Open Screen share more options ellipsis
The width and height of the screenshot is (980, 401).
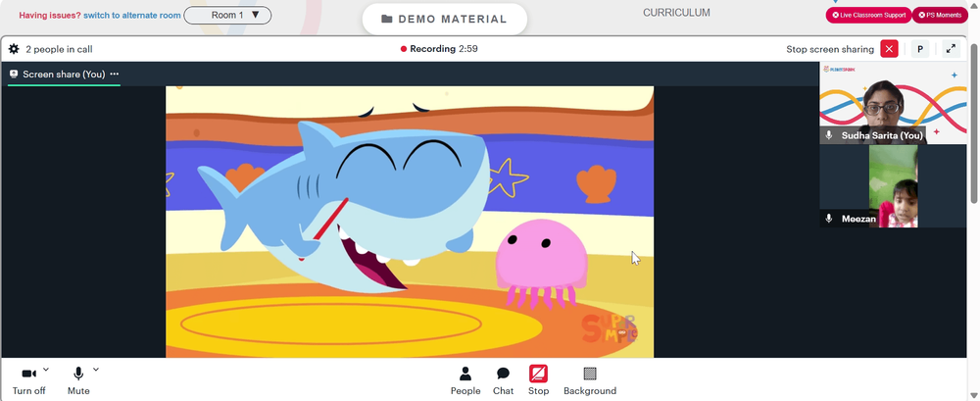click(115, 74)
